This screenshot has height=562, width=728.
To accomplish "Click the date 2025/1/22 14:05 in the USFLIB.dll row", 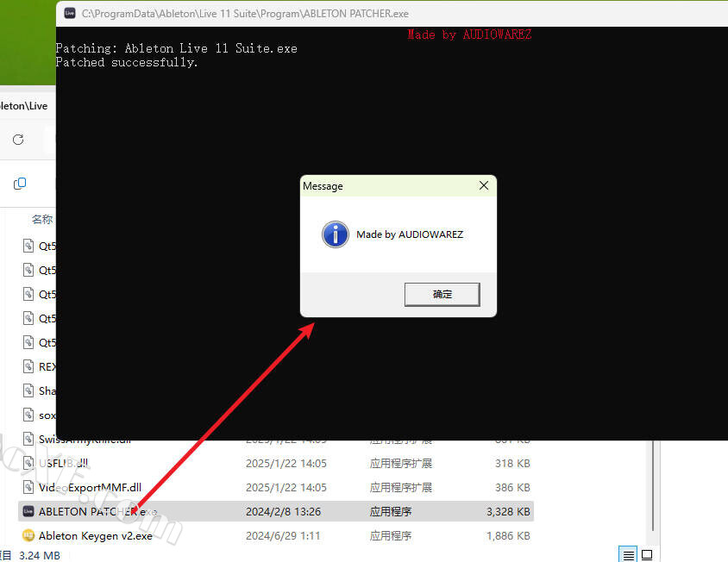I will pos(286,463).
